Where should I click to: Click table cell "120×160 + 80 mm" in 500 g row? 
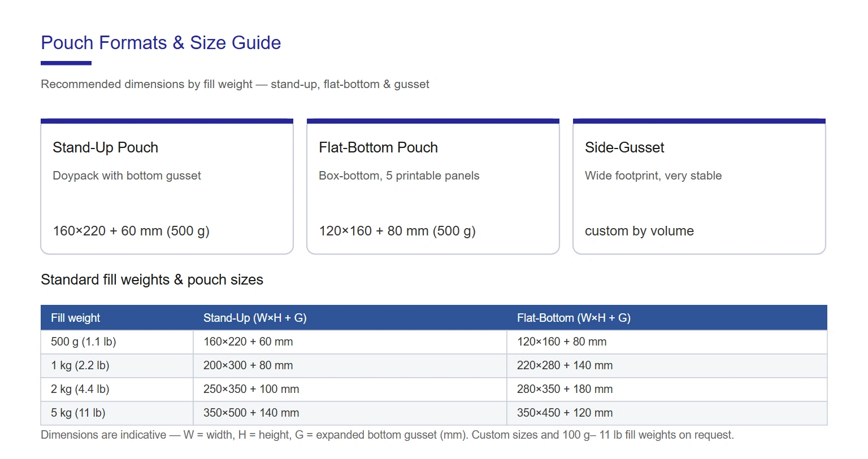pyautogui.click(x=667, y=342)
